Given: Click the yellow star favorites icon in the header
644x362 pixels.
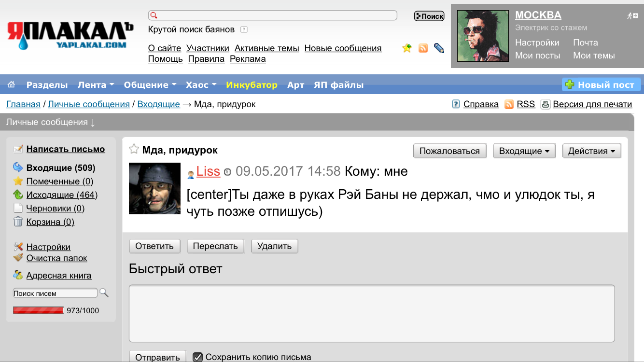Looking at the screenshot, I should pos(407,48).
